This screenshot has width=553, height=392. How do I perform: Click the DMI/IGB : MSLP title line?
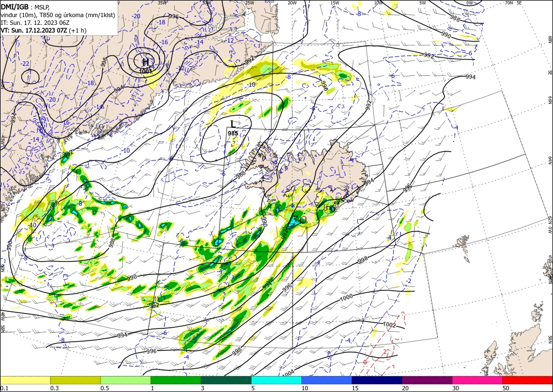[x=26, y=7]
